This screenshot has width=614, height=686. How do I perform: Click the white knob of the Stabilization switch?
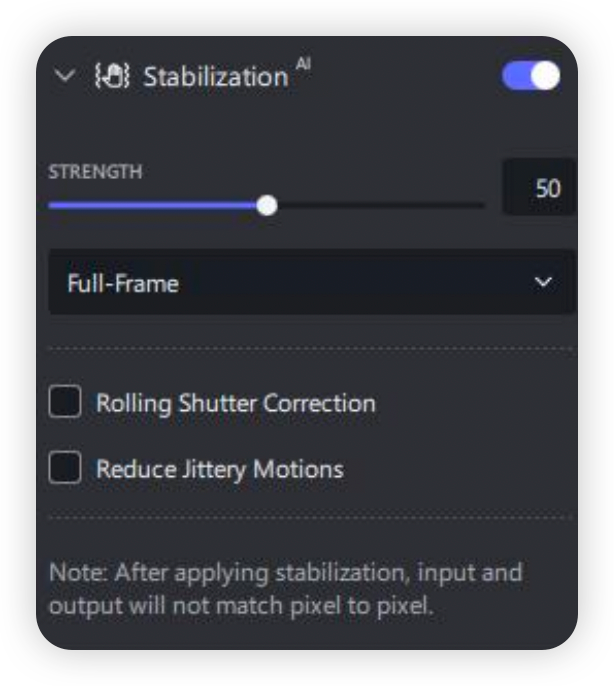coord(545,76)
